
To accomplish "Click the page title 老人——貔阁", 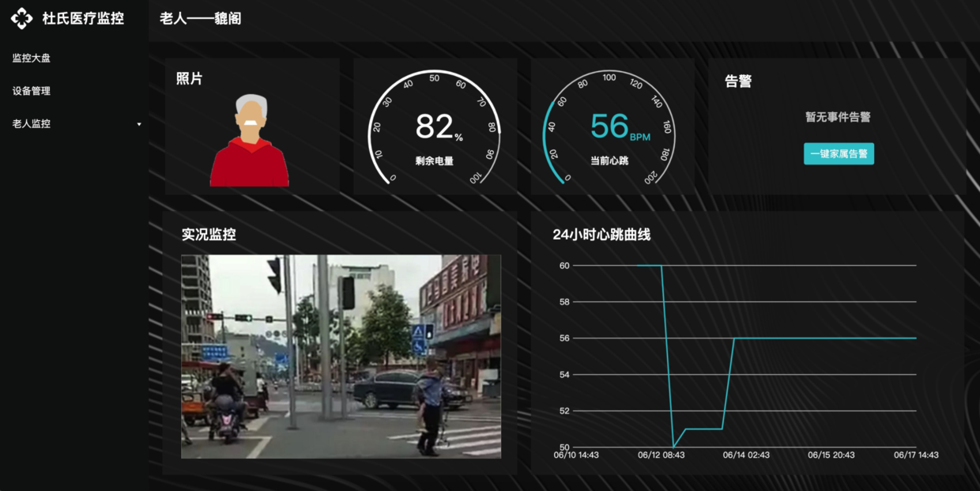I will (200, 18).
